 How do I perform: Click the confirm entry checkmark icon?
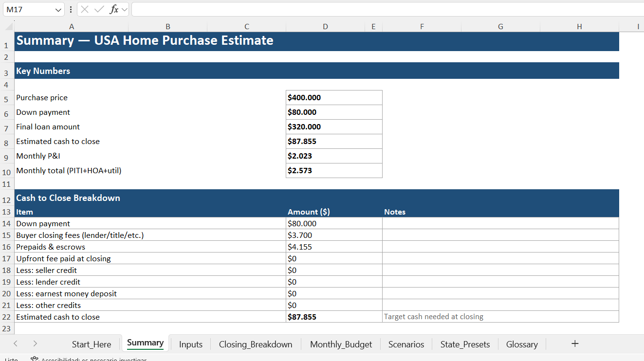pyautogui.click(x=99, y=9)
